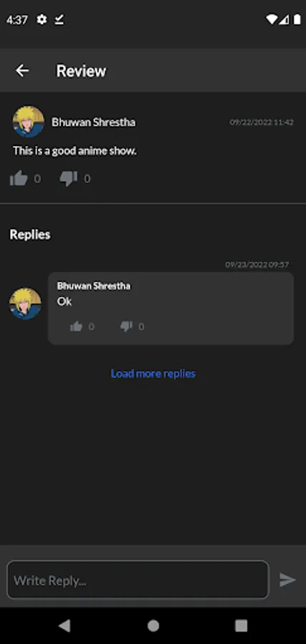Select Bhuwan Shrestha's name in the reply bubble
Image resolution: width=306 pixels, height=644 pixels.
pyautogui.click(x=94, y=286)
